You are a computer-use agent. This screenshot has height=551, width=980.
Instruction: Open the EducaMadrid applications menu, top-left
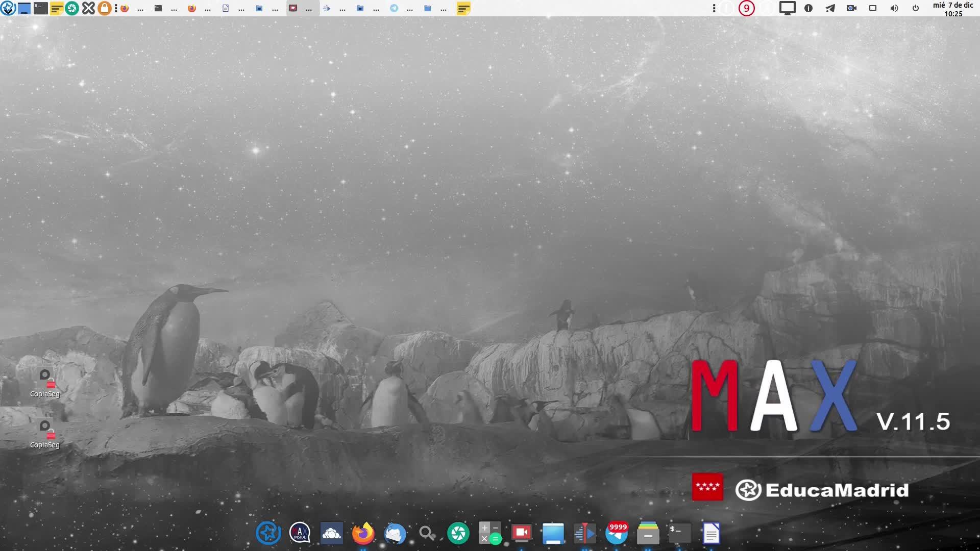[x=8, y=8]
